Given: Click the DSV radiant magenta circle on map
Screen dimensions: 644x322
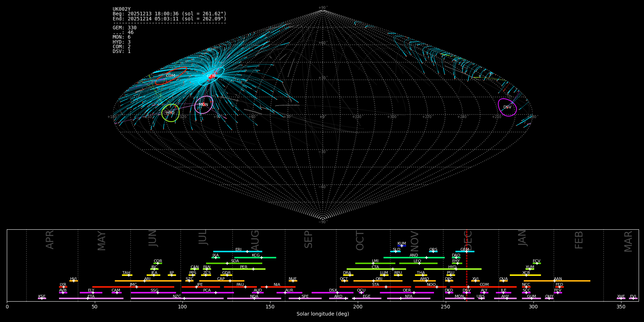Looking at the screenshot, I should 507,107.
